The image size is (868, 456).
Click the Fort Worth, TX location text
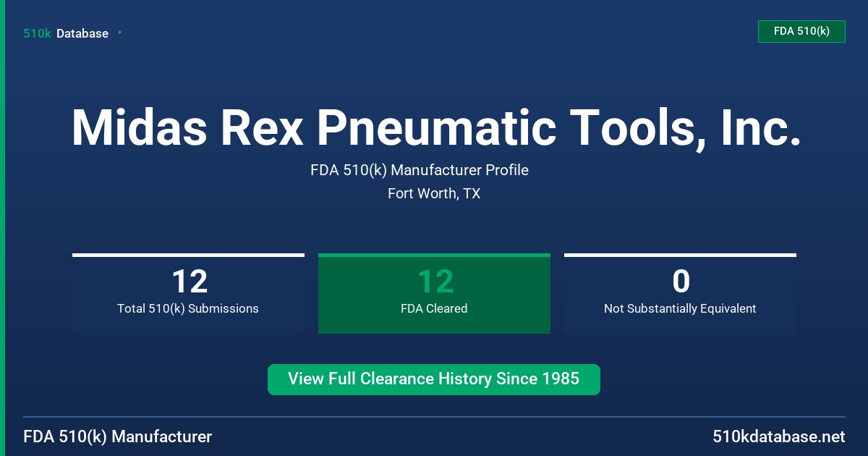[434, 193]
